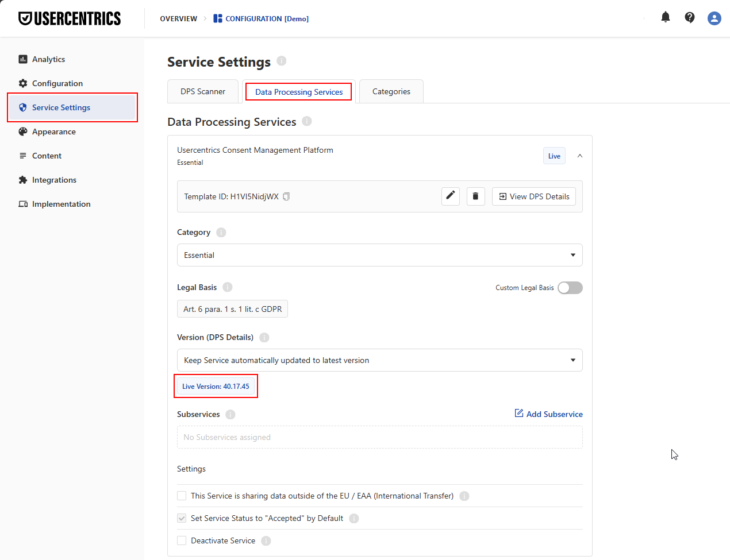Click the Service Settings shield icon
The image size is (730, 560).
(23, 107)
